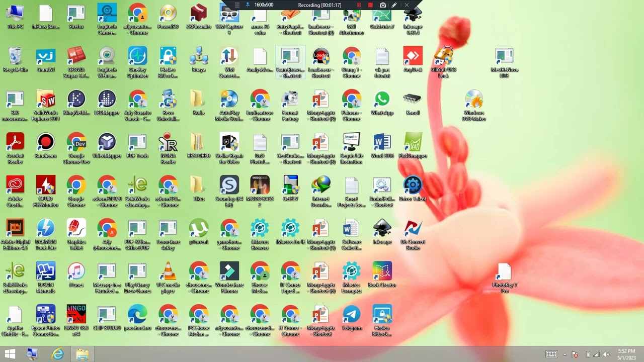
Task: Select the Wondershare Filmora icon
Action: [229, 279]
